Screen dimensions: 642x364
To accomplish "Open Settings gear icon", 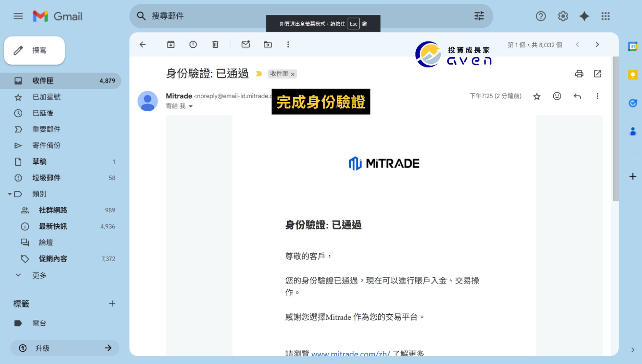I will tap(563, 16).
